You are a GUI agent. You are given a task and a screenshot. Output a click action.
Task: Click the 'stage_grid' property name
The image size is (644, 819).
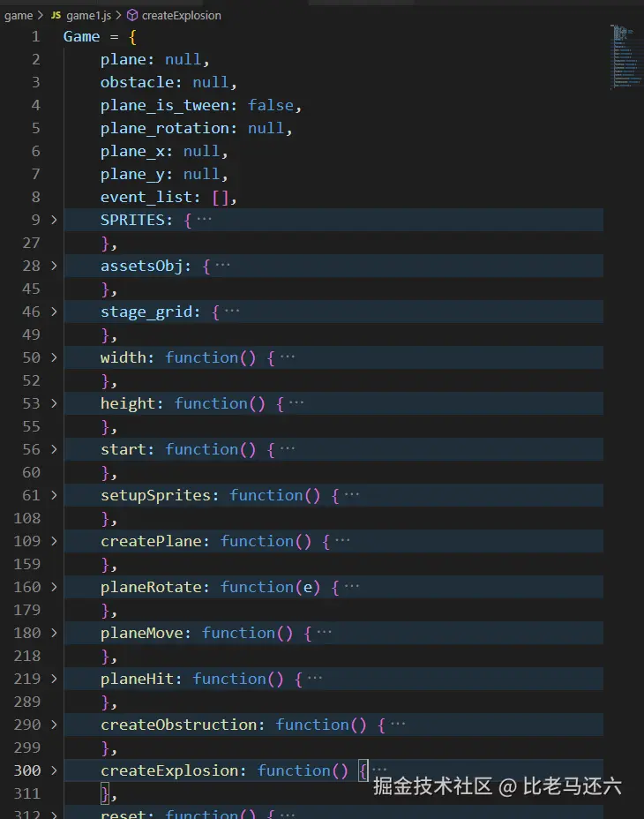146,312
